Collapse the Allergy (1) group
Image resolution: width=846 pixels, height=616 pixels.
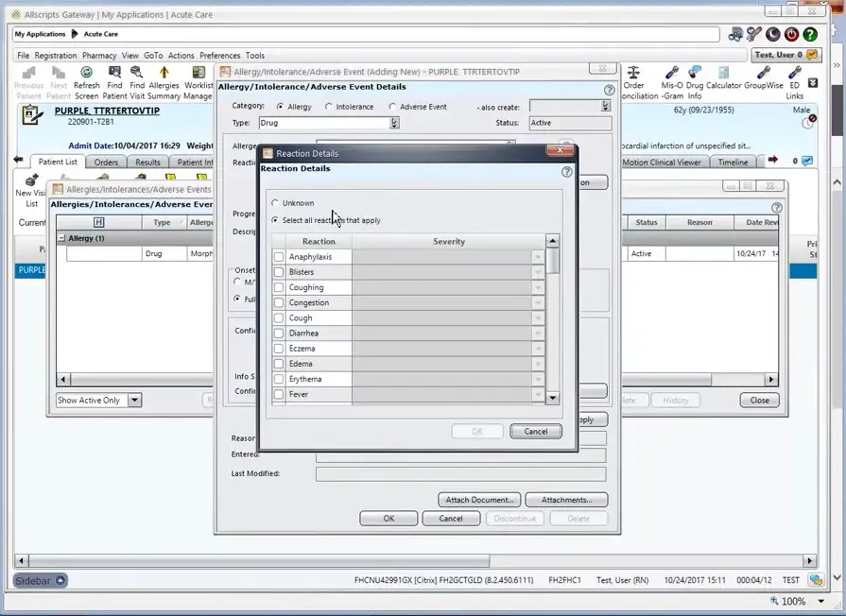tap(61, 238)
